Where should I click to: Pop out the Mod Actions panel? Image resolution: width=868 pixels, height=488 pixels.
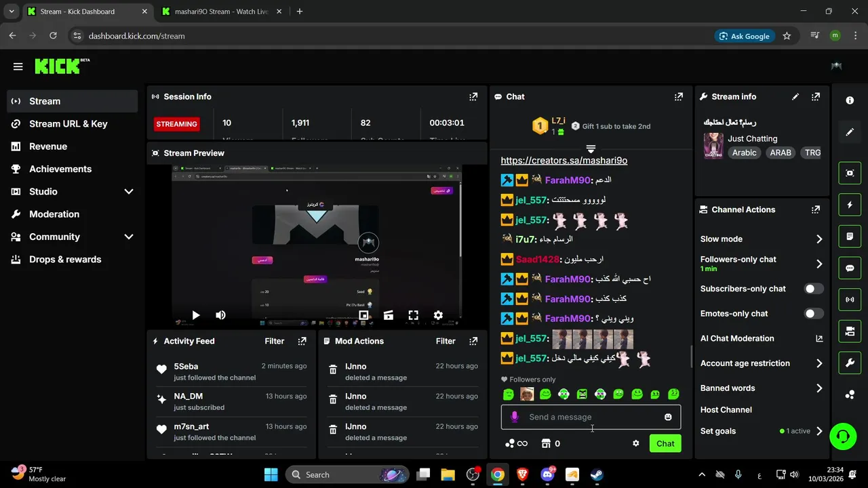(473, 341)
